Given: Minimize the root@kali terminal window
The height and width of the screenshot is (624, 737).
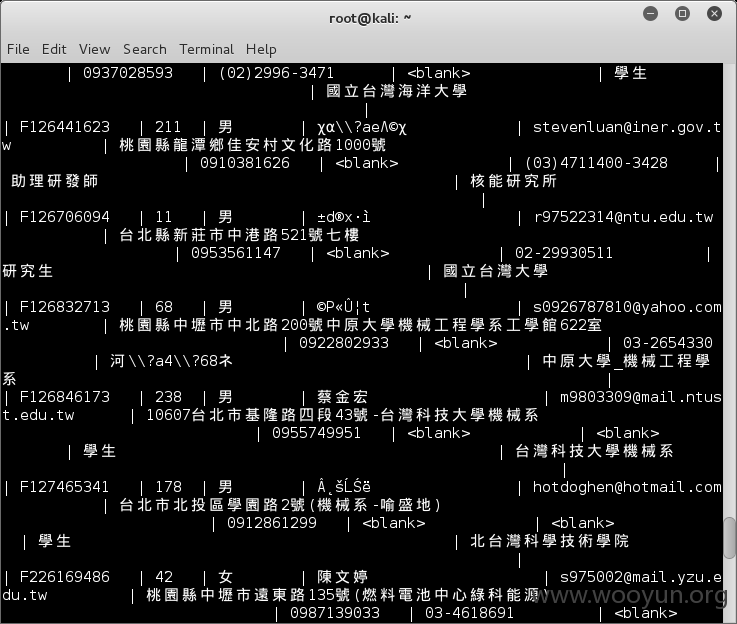Looking at the screenshot, I should (x=651, y=14).
